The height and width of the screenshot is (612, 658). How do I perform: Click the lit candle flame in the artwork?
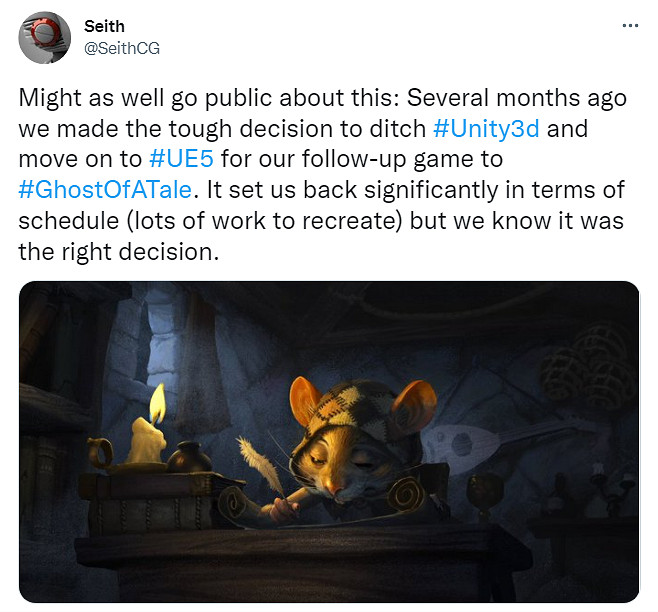point(158,403)
